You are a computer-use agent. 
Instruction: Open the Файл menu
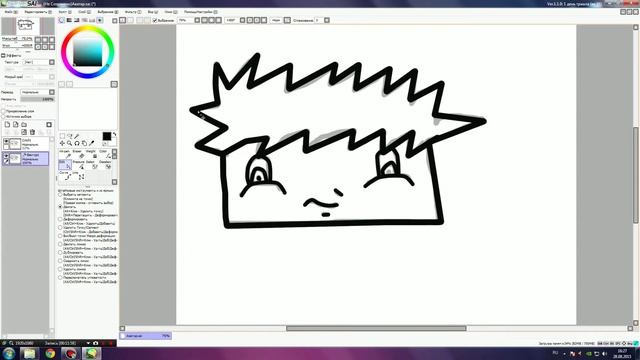click(x=11, y=12)
